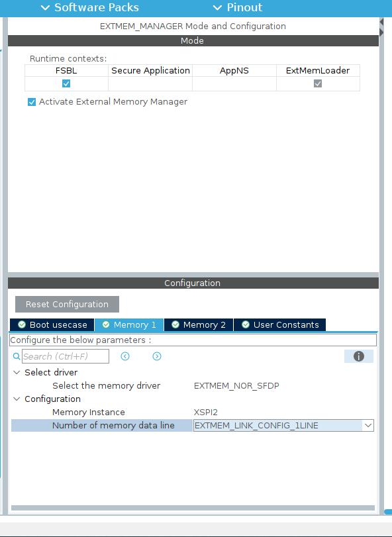The height and width of the screenshot is (537, 392).
Task: Open the Software Packs dropdown menu
Action: (90, 7)
